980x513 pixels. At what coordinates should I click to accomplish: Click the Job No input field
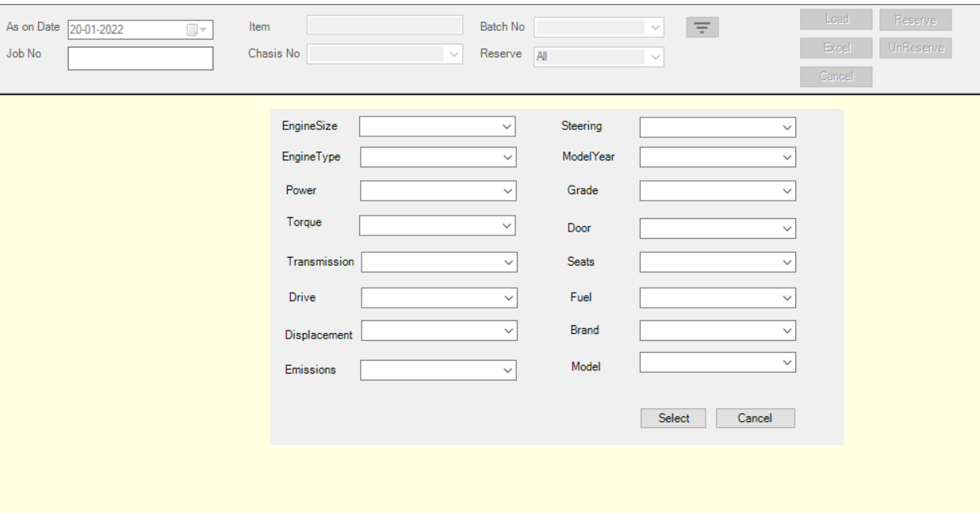(140, 59)
